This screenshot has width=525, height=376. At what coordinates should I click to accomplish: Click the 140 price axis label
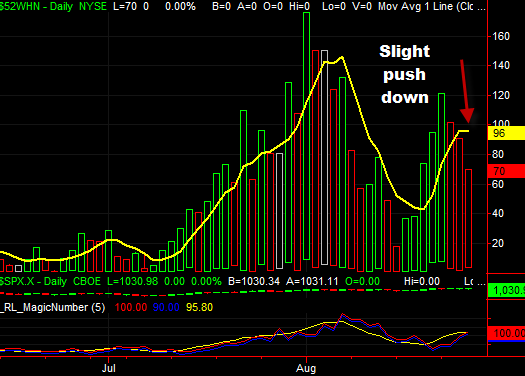click(x=501, y=65)
